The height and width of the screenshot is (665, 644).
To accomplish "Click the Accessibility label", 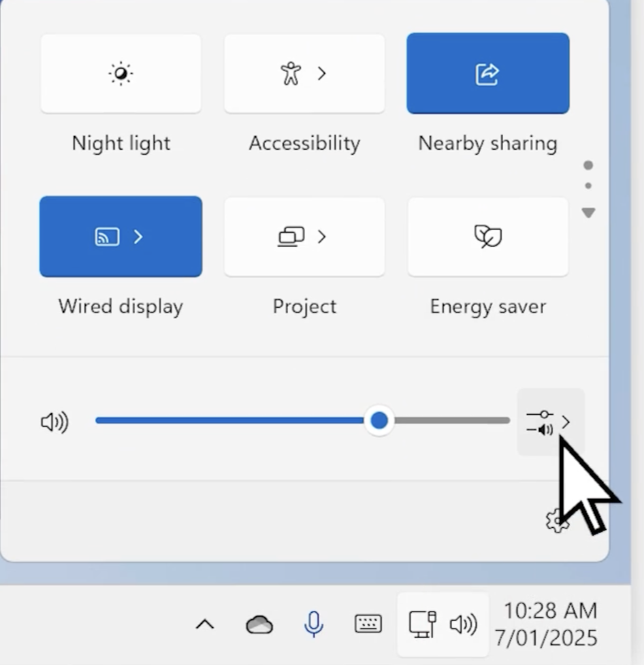I will pos(304,143).
